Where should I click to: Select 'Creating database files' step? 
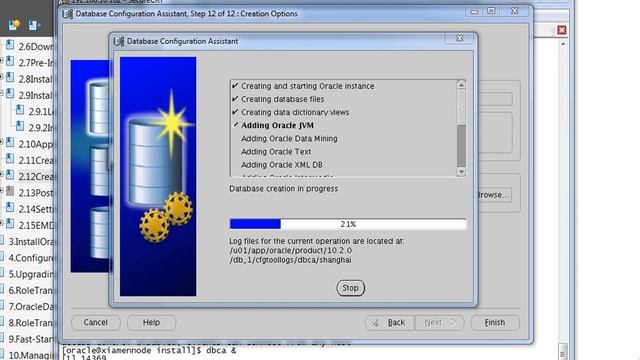pos(282,99)
